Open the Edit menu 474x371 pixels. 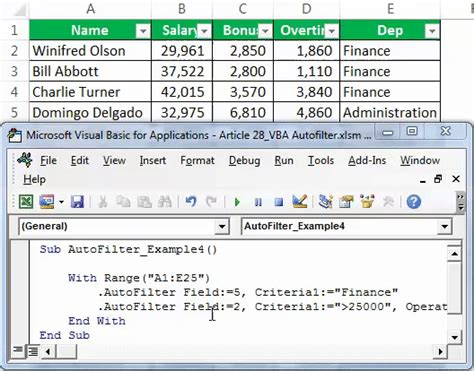[x=80, y=161]
